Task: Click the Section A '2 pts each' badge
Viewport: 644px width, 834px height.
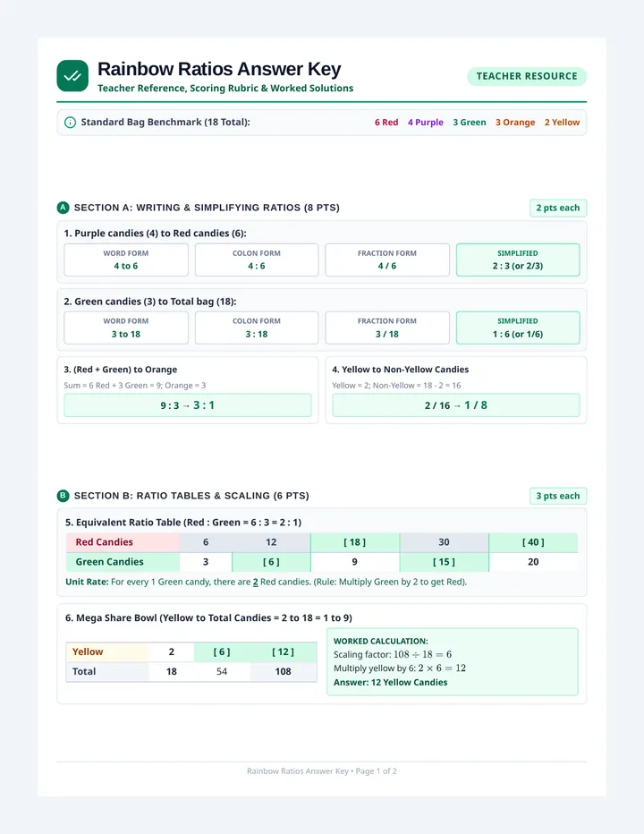Action: pyautogui.click(x=558, y=208)
